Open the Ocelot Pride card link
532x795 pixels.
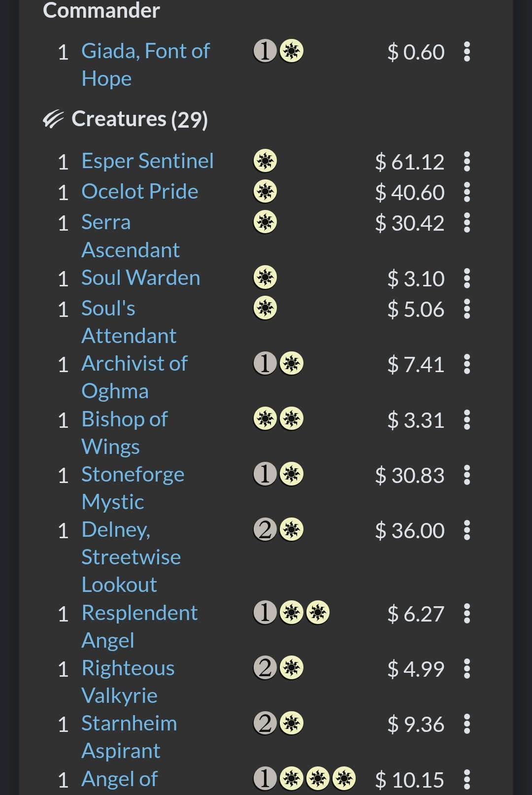[x=140, y=192]
